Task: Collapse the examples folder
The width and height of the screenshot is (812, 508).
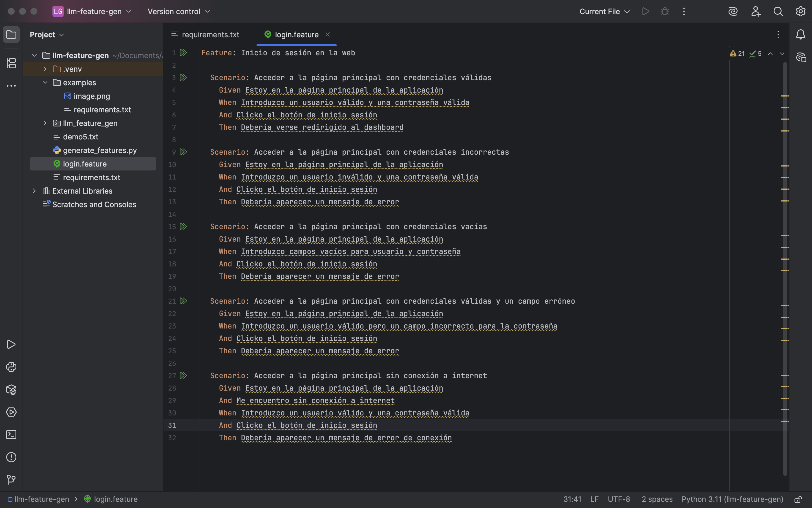Action: (x=45, y=83)
